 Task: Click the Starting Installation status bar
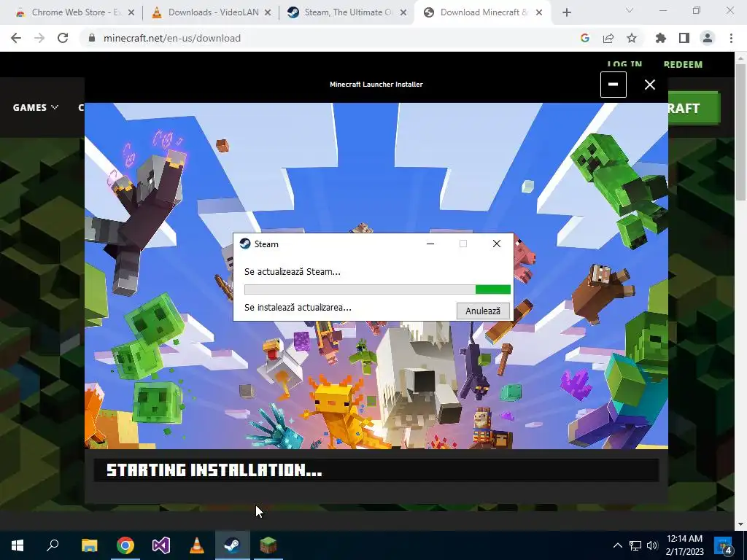(x=376, y=470)
